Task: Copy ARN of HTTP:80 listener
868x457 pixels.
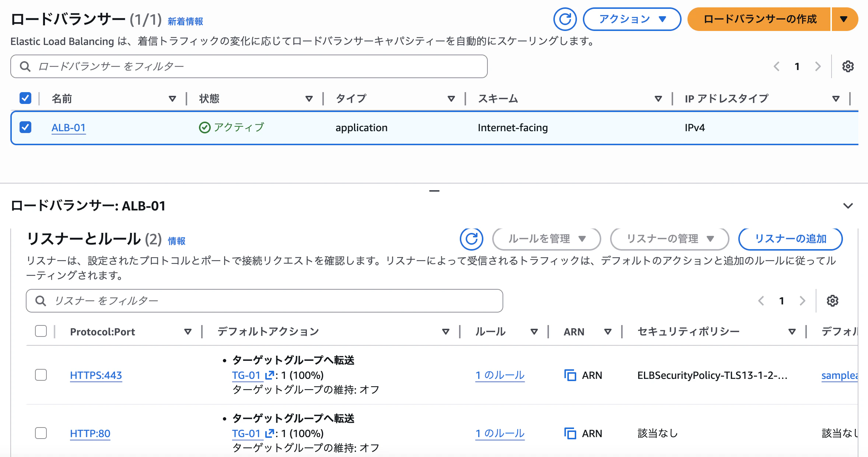Action: pos(570,433)
